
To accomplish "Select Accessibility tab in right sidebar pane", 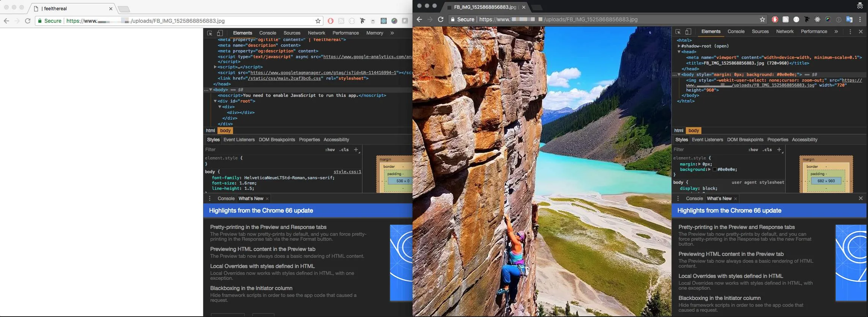I will click(805, 140).
